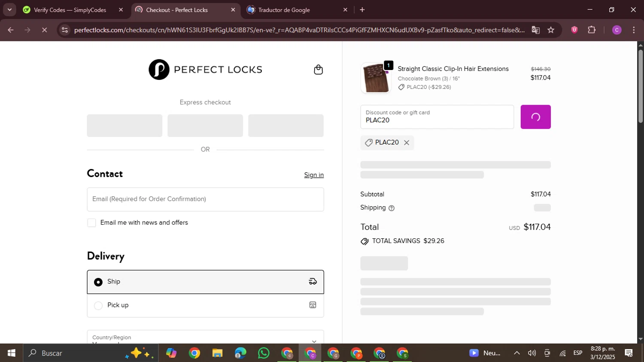The image size is (644, 362).
Task: Open Copilot from the taskbar
Action: 171,353
